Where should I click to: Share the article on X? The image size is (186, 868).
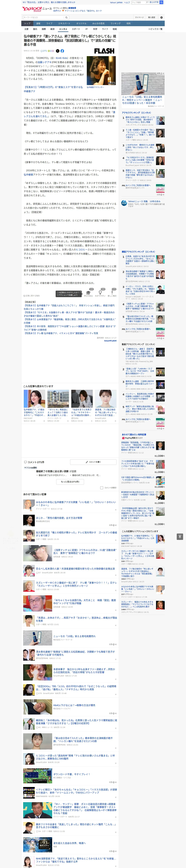point(57,51)
